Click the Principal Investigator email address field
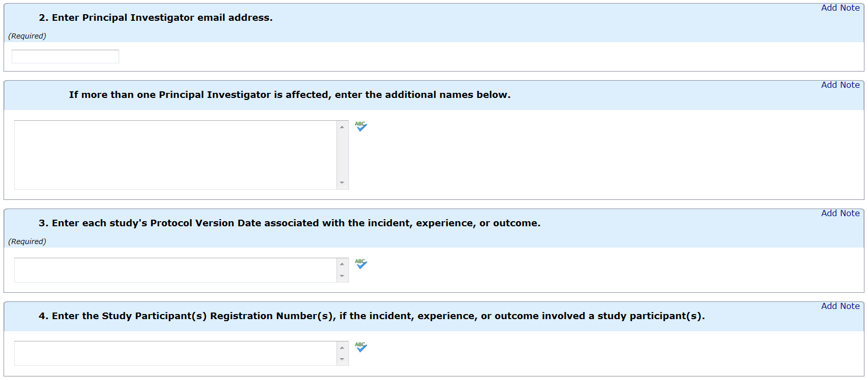868x380 pixels. point(65,57)
